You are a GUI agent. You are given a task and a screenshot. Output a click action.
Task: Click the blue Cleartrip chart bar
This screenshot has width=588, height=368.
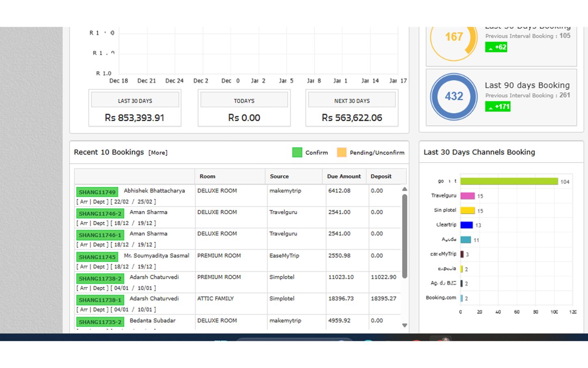(467, 225)
